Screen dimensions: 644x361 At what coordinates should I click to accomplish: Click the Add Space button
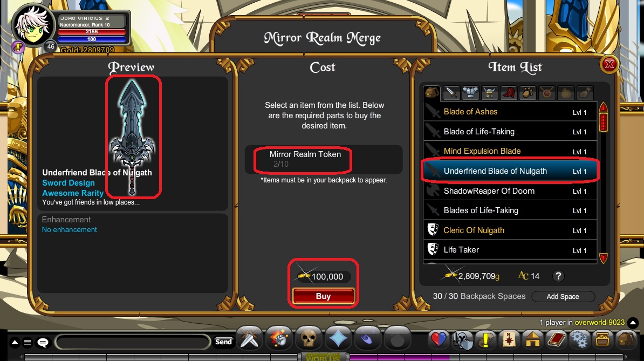pos(563,297)
